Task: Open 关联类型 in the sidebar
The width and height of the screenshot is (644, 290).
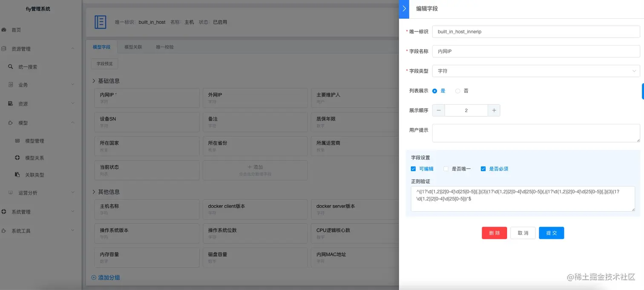Action: coord(34,175)
